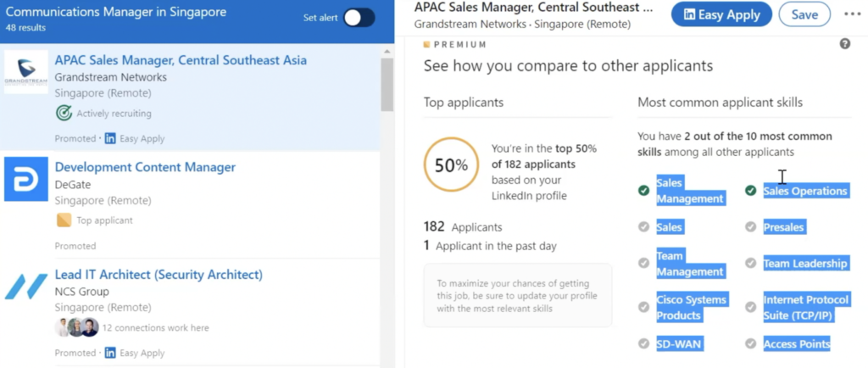Image resolution: width=868 pixels, height=368 pixels.
Task: Click Grandstream Networks company name in list
Action: coord(111,77)
